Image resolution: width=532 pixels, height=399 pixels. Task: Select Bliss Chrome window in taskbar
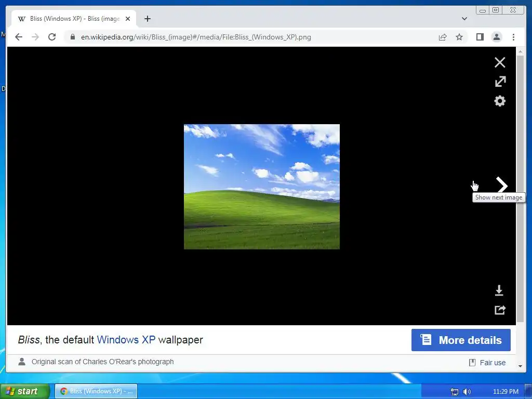96,391
